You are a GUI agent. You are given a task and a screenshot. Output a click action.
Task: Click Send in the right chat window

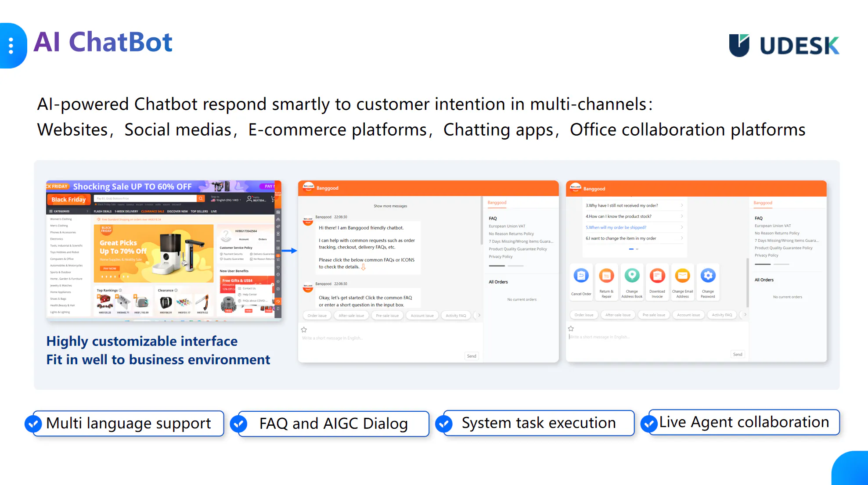738,354
